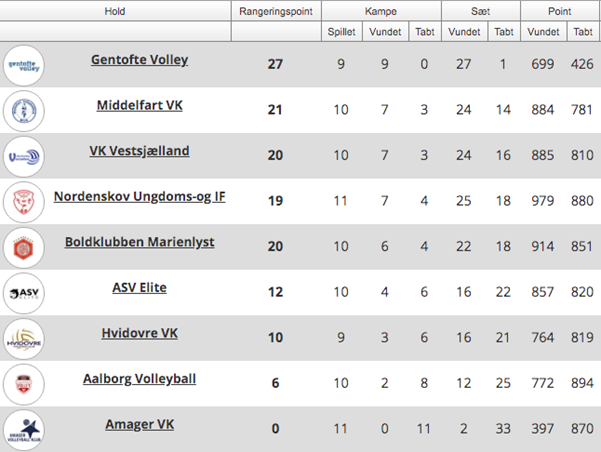The height and width of the screenshot is (452, 601).
Task: Select the Hvidovre VK team link
Action: point(140,333)
